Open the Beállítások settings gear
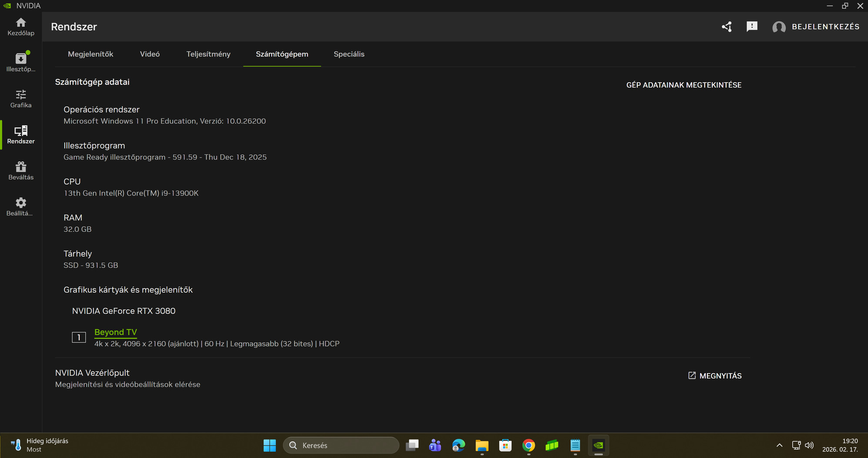Screen dimensions: 868x458 (x=21, y=207)
